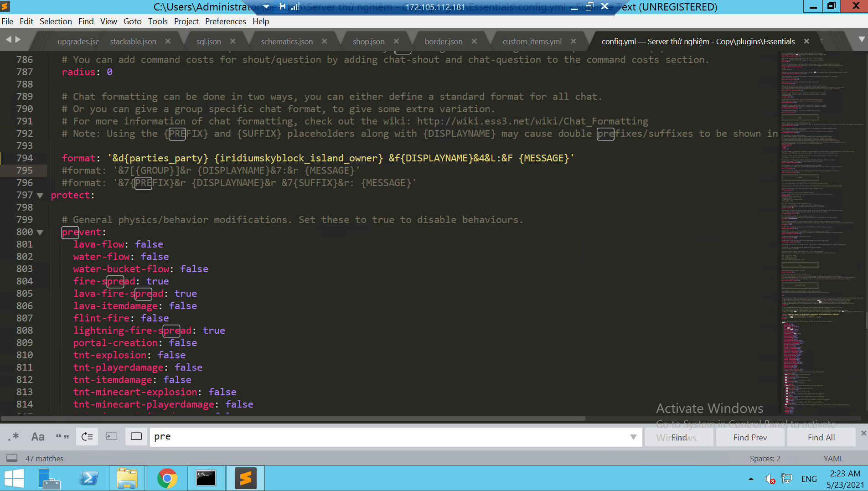Close the config.yml tab
Viewport: 868px width, 491px height.
[806, 41]
